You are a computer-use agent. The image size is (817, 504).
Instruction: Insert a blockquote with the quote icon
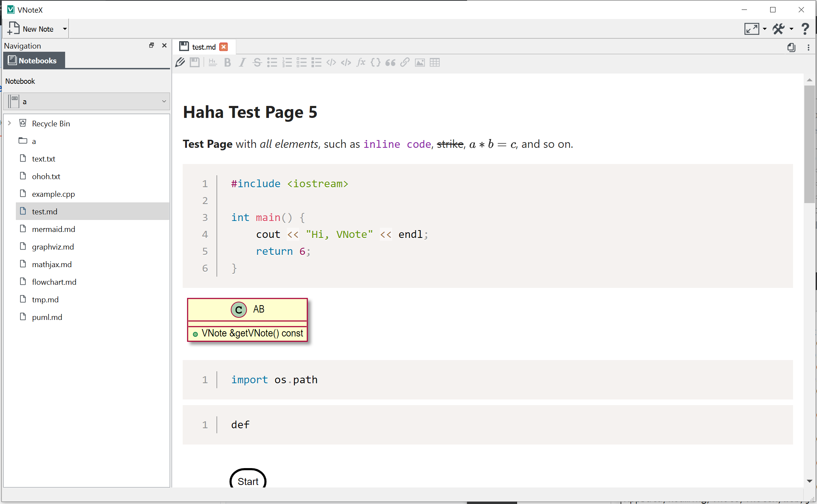point(390,62)
